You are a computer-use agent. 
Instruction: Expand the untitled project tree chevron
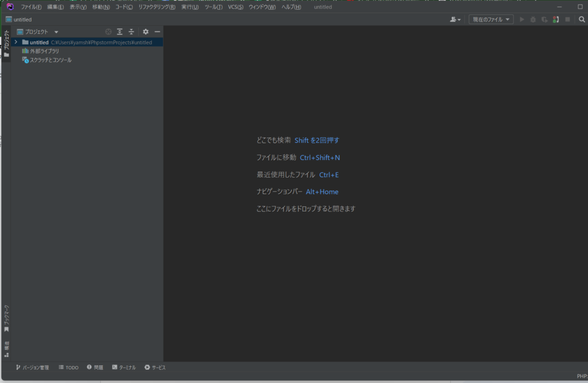tap(15, 42)
